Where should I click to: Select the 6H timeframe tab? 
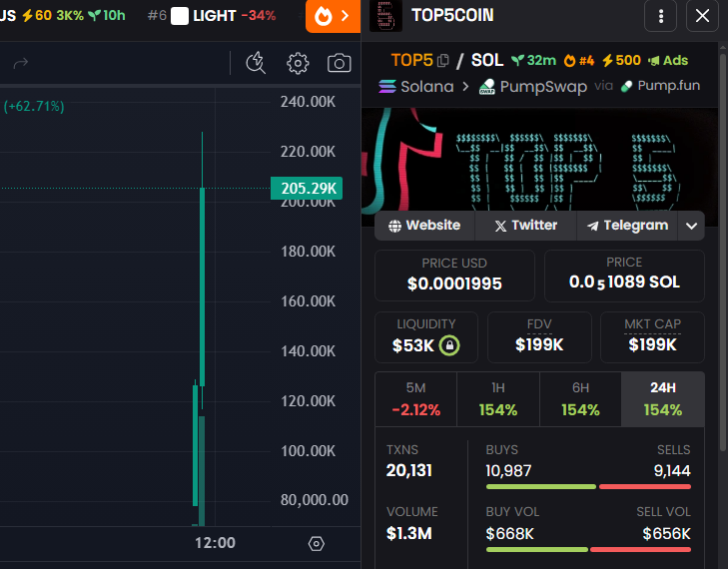[580, 399]
